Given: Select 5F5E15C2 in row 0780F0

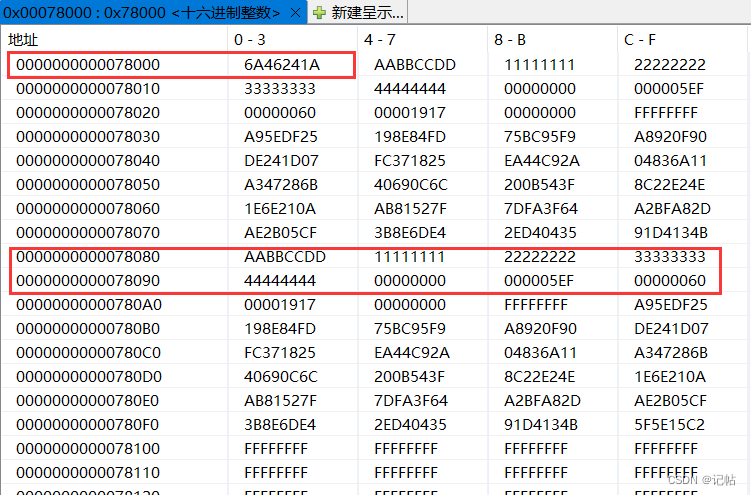Looking at the screenshot, I should [x=670, y=425].
